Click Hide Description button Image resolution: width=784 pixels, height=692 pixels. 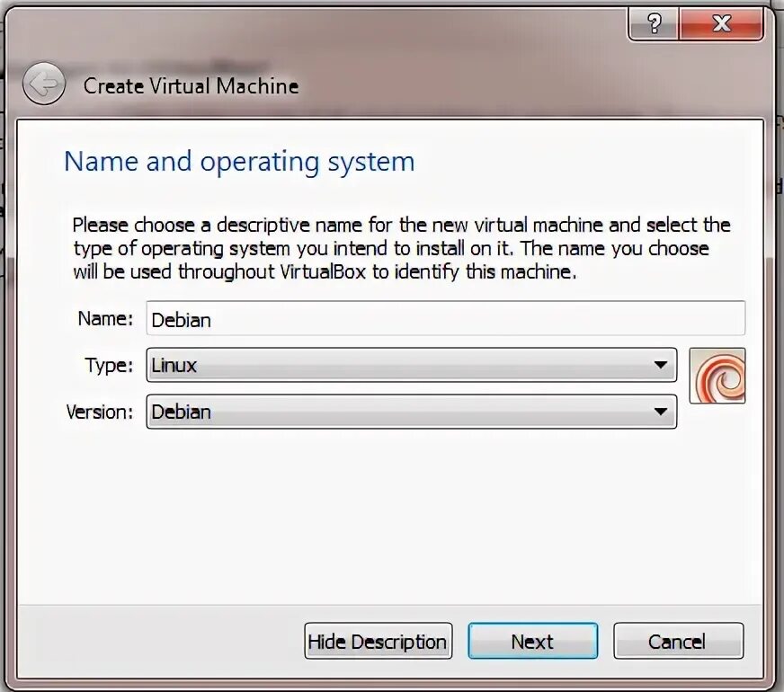tap(378, 641)
